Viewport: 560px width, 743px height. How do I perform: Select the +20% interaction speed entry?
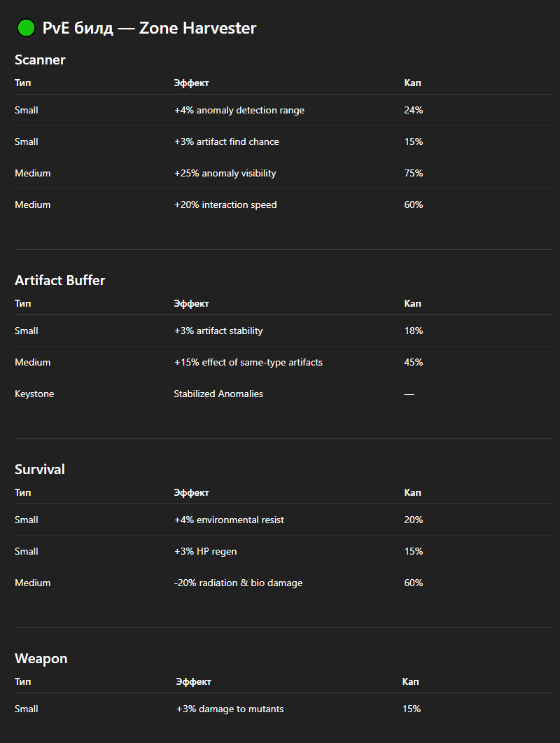coord(225,204)
